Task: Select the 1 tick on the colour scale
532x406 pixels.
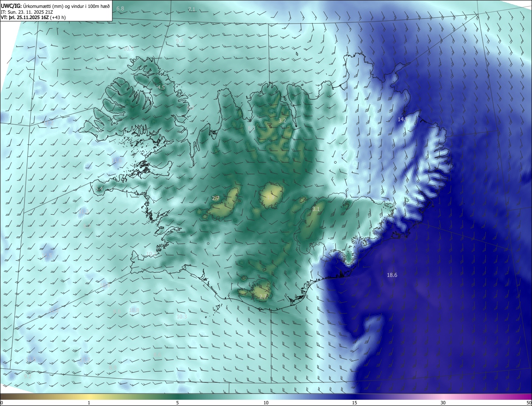Action: coord(89,403)
